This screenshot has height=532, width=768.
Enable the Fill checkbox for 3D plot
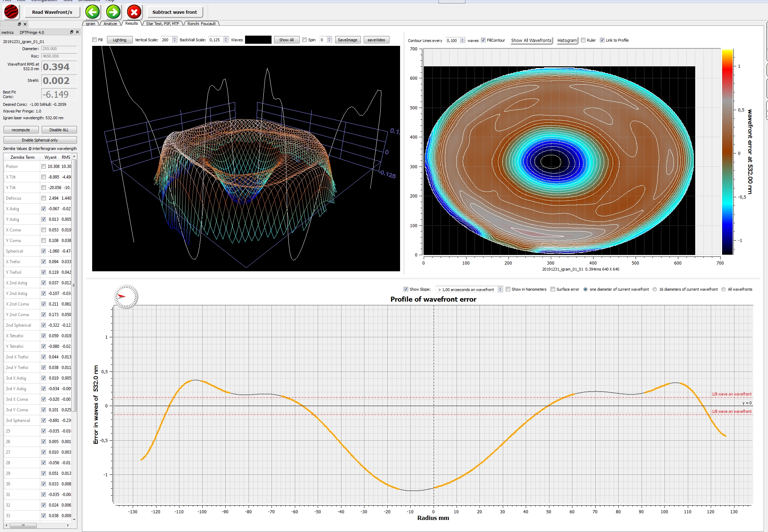[x=95, y=40]
